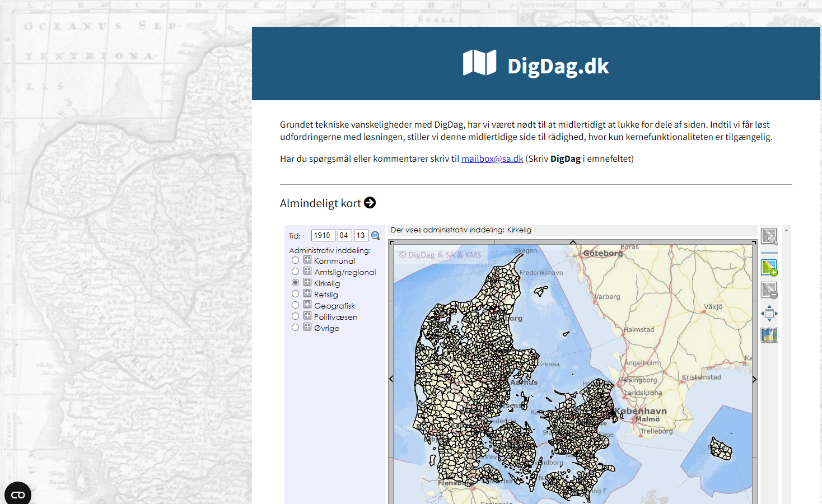Click the top-right corner pan marker of map

(x=754, y=242)
